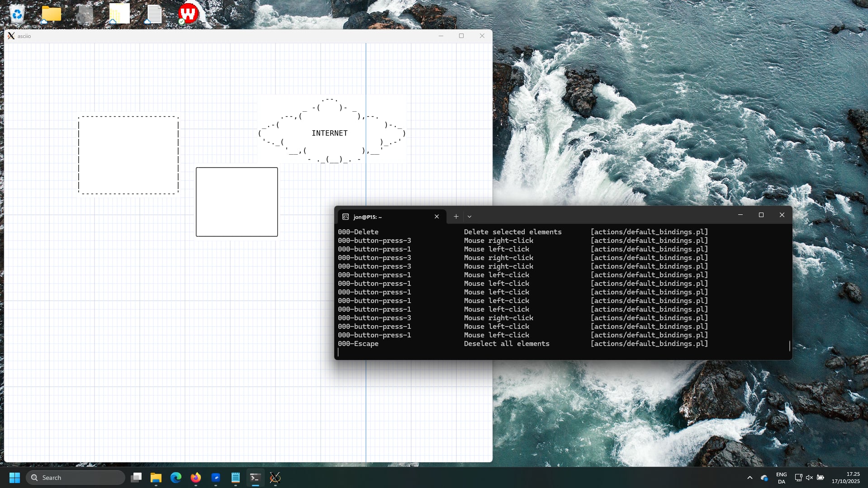Viewport: 868px width, 488px height.
Task: Launch Firefox from the taskbar
Action: pos(195,478)
